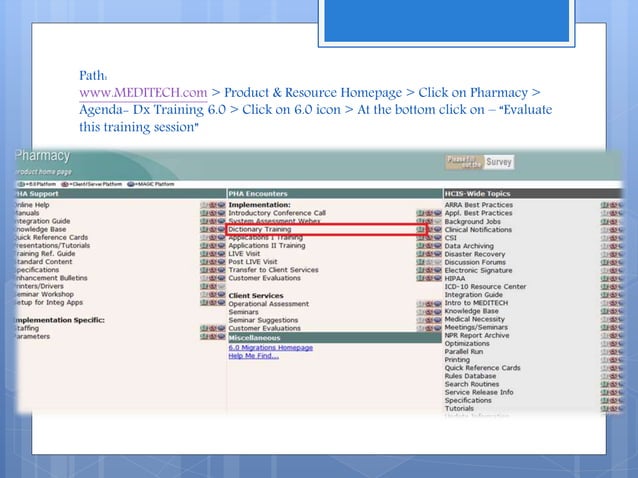Click the 6.0 icon for Background Jobs
The image size is (638, 478).
coord(605,222)
